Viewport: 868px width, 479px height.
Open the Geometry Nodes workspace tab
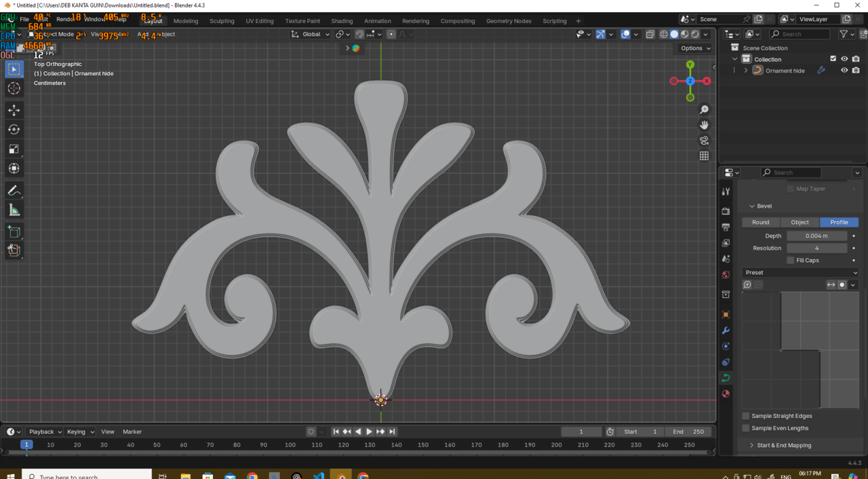pyautogui.click(x=509, y=21)
